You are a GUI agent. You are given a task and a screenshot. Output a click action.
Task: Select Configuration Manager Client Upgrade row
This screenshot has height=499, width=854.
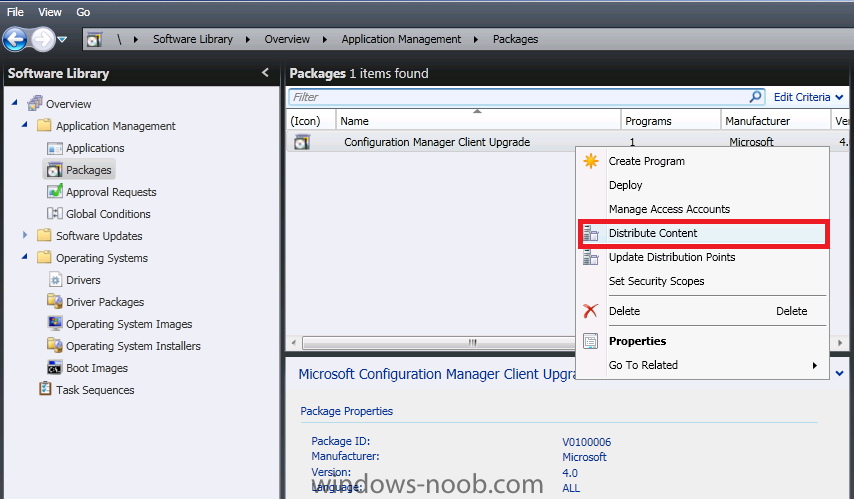pos(437,142)
